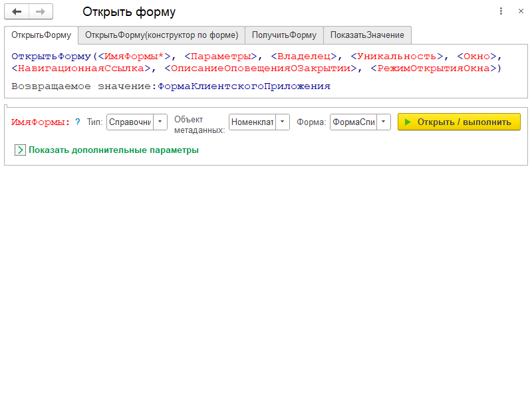Open the Объект метаданных dropdown arrow
532x399 pixels.
coord(282,122)
